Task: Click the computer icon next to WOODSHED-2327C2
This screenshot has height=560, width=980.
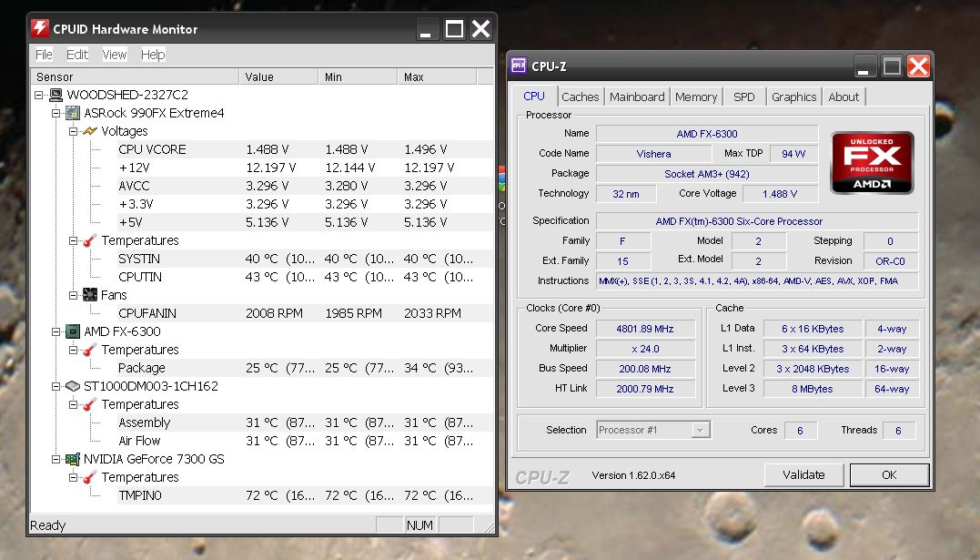Action: pos(56,95)
